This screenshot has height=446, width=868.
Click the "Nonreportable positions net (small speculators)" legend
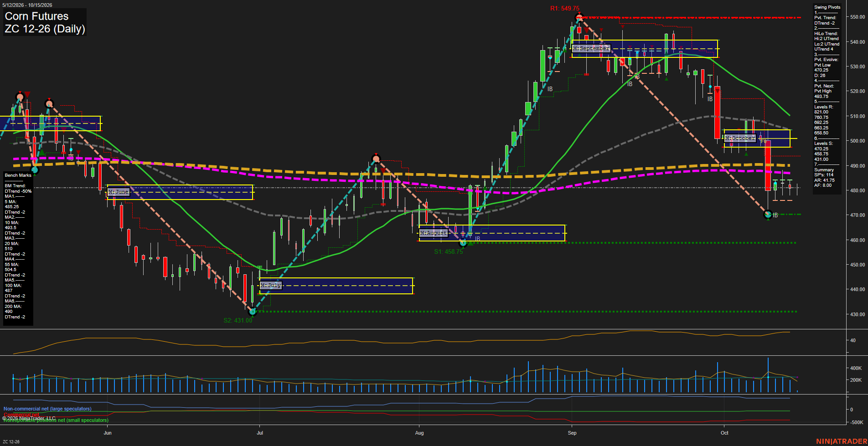(x=56, y=420)
